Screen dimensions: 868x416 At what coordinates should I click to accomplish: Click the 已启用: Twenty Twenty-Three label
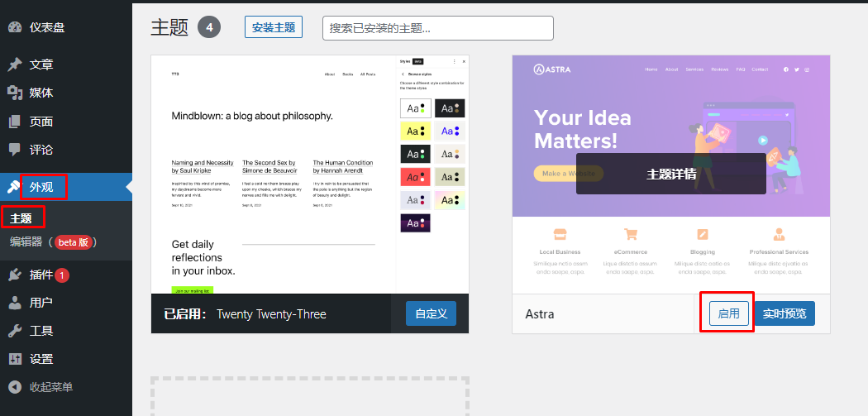click(x=245, y=314)
